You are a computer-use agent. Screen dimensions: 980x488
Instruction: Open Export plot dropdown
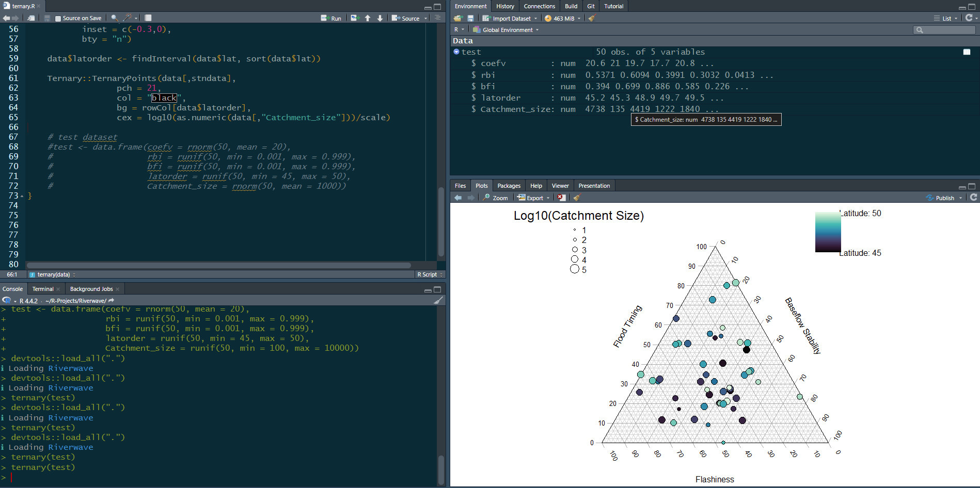[533, 198]
